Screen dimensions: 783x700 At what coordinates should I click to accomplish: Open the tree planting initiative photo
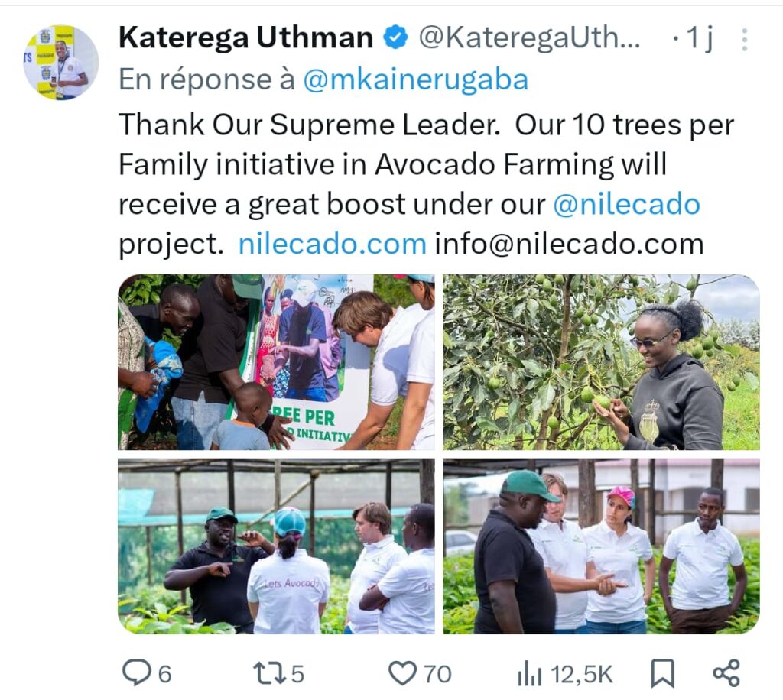tap(276, 362)
